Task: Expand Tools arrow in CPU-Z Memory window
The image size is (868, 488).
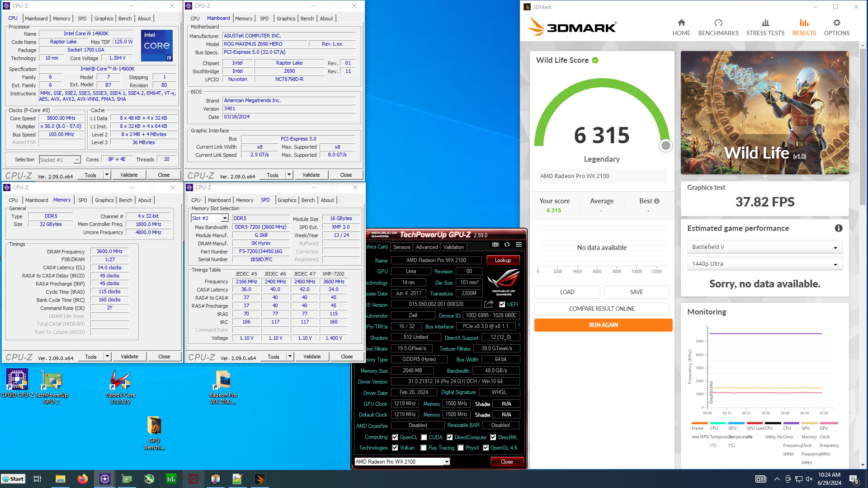Action: [x=108, y=357]
